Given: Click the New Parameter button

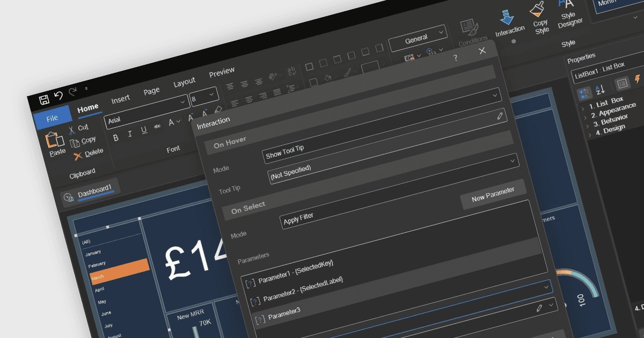Looking at the screenshot, I should coord(493,194).
